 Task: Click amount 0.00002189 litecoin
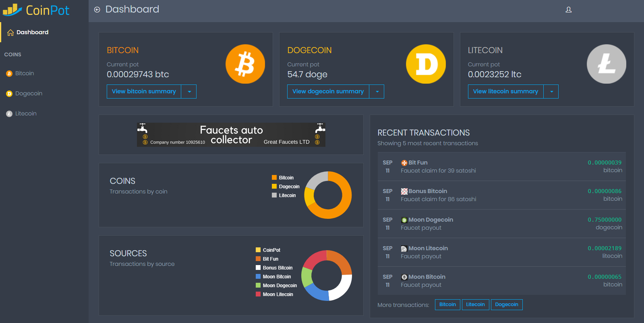(605, 249)
